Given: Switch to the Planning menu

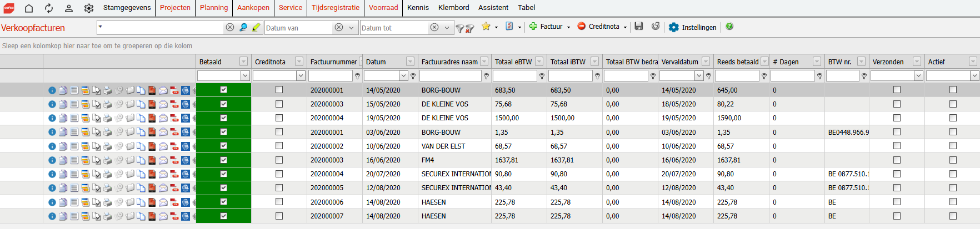Looking at the screenshot, I should tap(214, 8).
